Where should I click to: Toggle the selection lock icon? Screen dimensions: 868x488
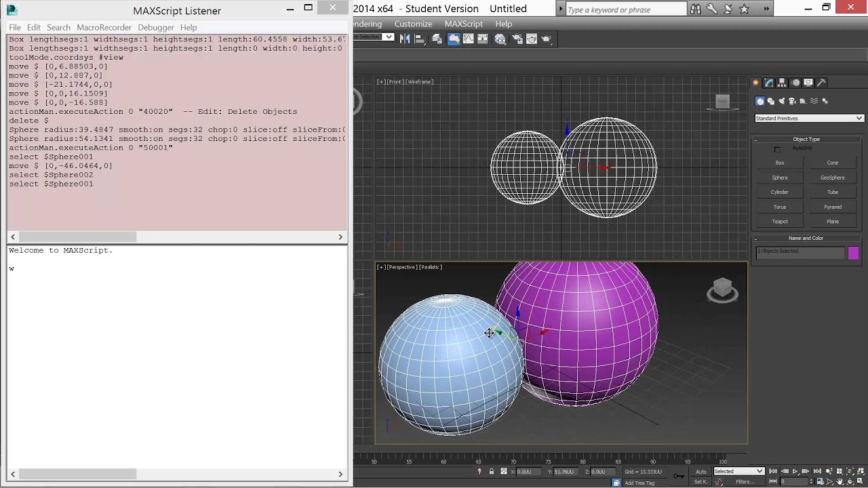coord(492,472)
